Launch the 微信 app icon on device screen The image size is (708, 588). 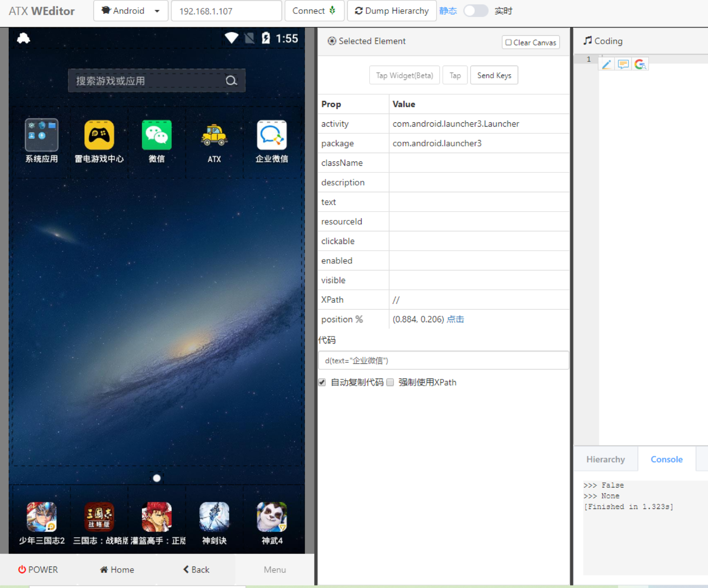pyautogui.click(x=156, y=135)
